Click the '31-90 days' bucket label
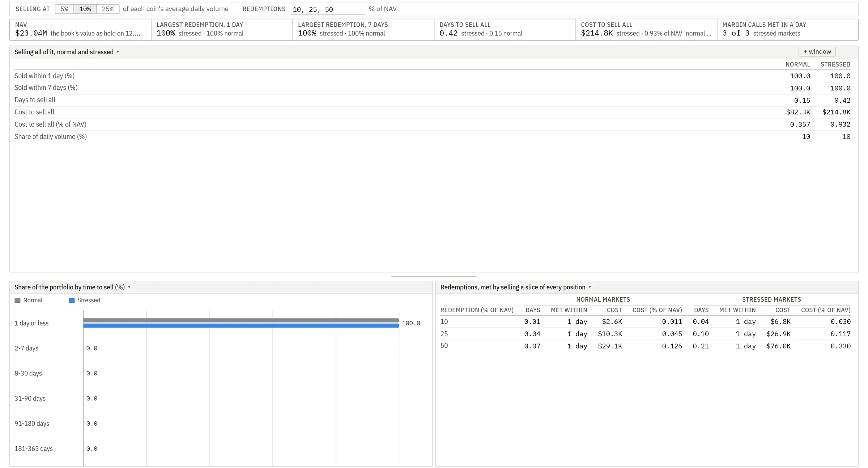This screenshot has width=868, height=468. coord(30,399)
